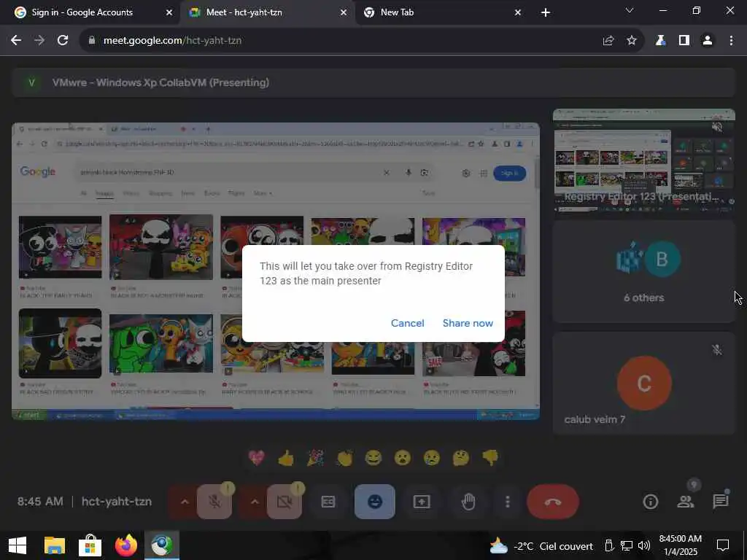747x560 pixels.
Task: Open the Chrome profile avatar menu
Action: 708,41
